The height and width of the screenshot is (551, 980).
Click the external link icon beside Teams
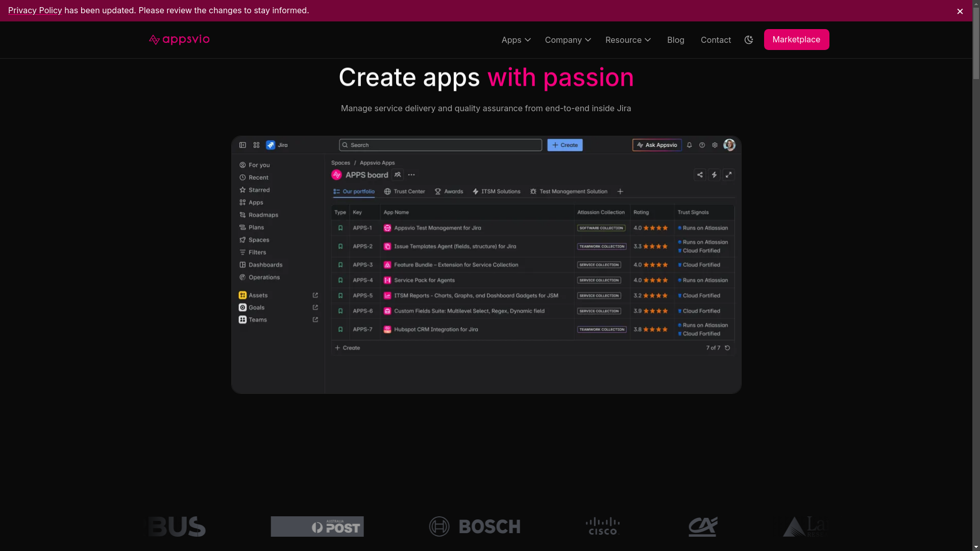pos(315,320)
